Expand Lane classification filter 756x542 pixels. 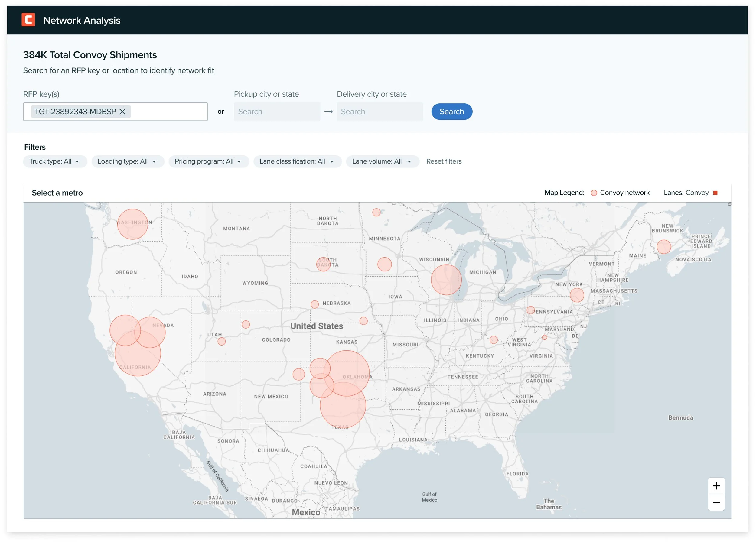297,161
